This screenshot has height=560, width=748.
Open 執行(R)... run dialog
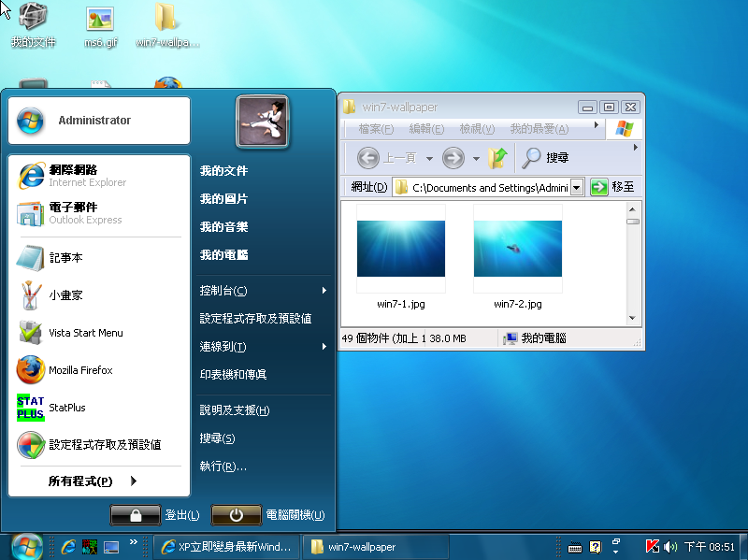pos(223,467)
